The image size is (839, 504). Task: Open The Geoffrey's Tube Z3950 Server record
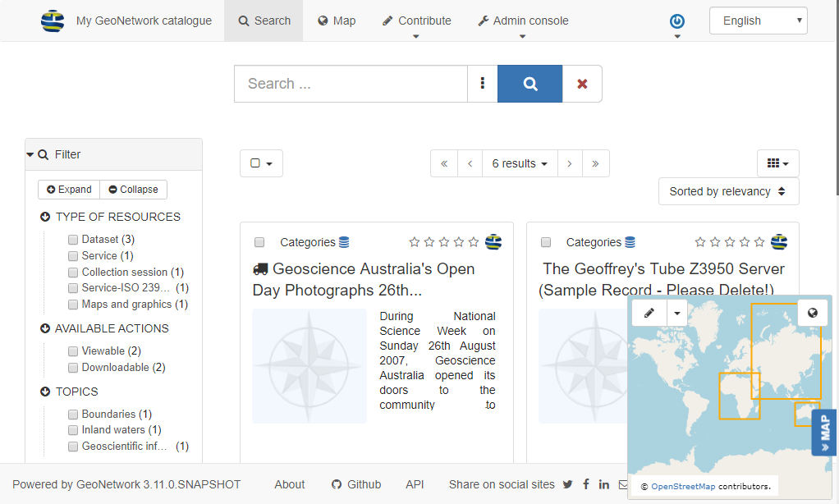pos(662,279)
